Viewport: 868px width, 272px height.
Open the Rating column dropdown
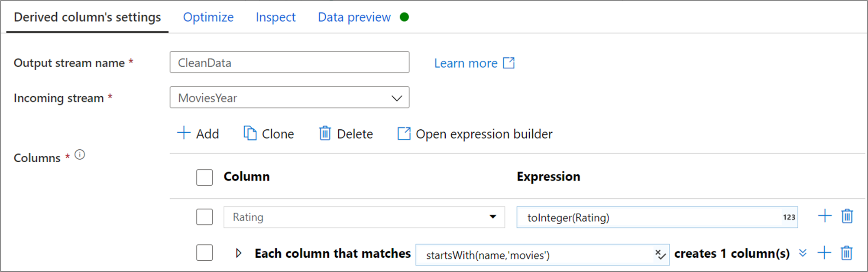[492, 217]
